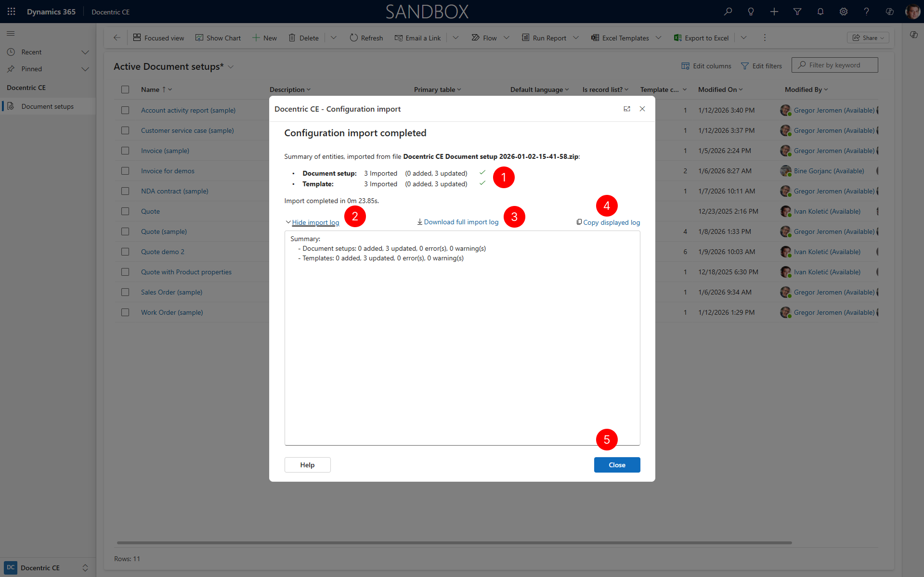Click Export to Excel
Image resolution: width=924 pixels, height=577 pixels.
[701, 38]
